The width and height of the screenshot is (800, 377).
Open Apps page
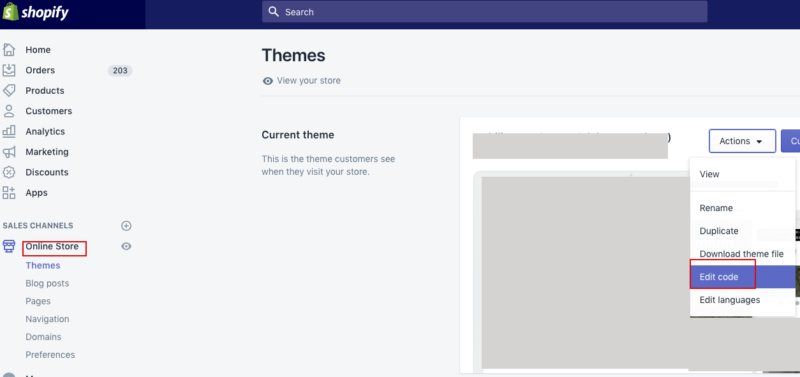36,192
